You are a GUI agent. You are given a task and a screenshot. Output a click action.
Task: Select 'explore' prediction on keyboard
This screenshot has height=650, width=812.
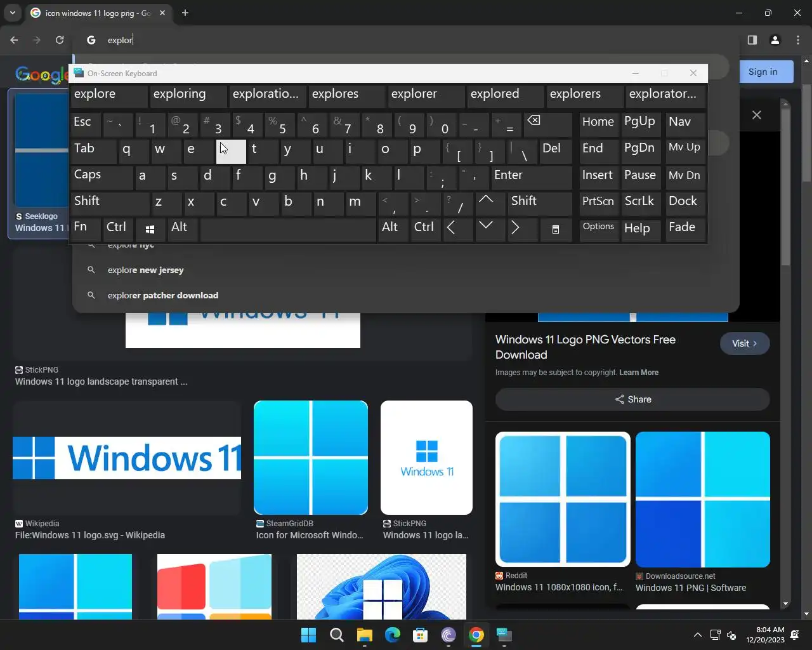(x=109, y=96)
